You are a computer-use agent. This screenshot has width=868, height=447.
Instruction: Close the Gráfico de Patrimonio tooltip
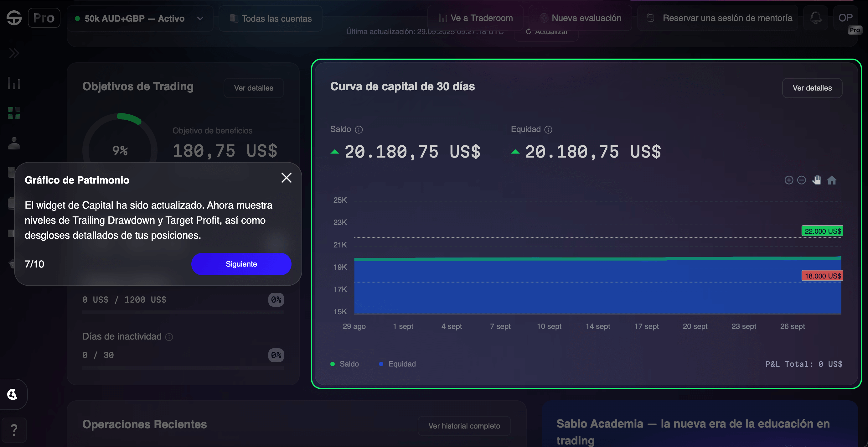pos(287,178)
